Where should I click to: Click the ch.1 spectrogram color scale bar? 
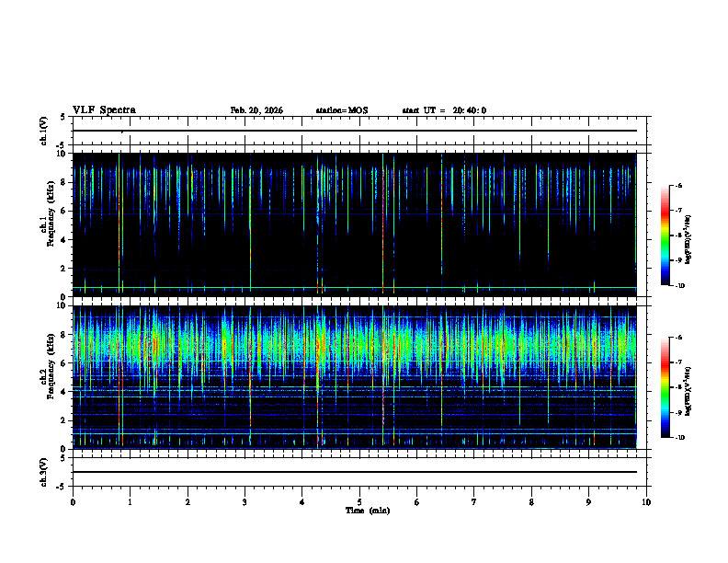click(x=665, y=236)
